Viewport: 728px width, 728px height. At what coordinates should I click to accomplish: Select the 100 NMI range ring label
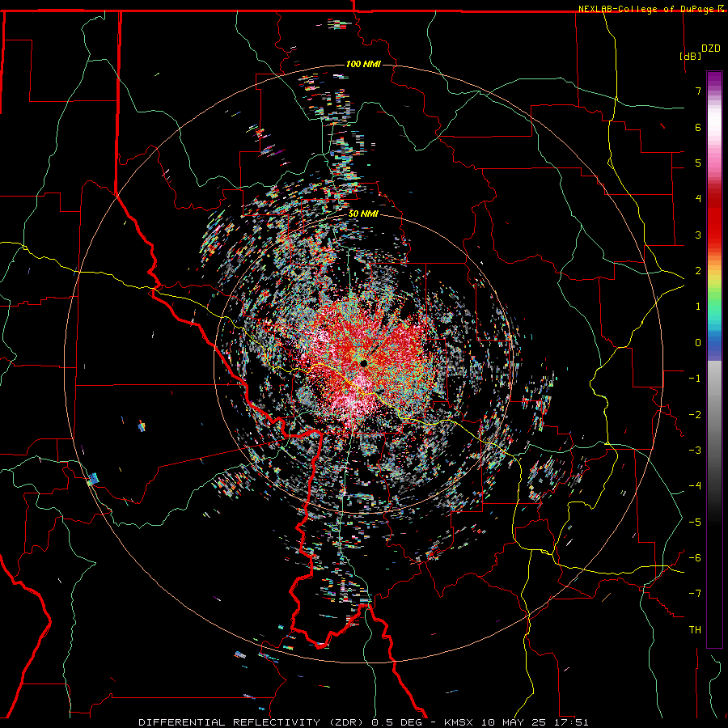pyautogui.click(x=363, y=64)
